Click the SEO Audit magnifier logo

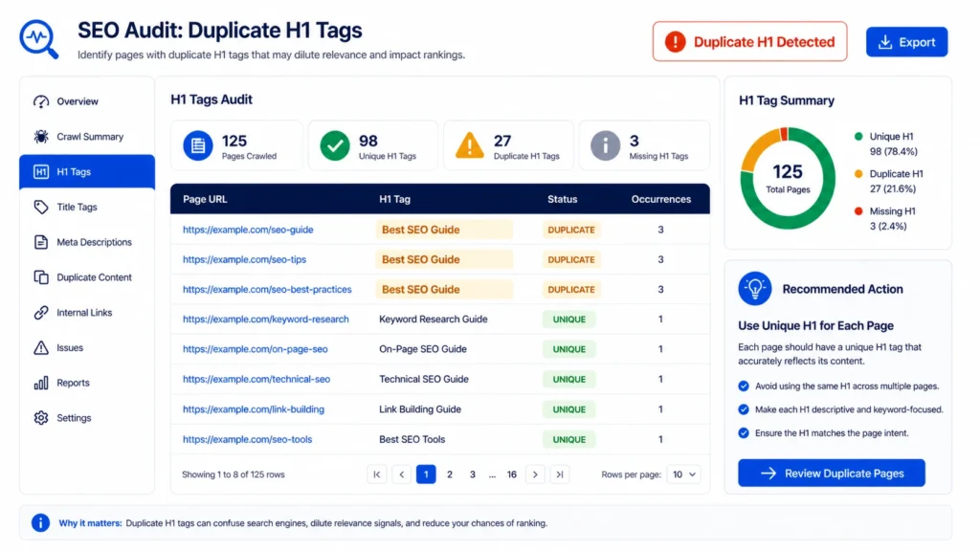[x=38, y=39]
